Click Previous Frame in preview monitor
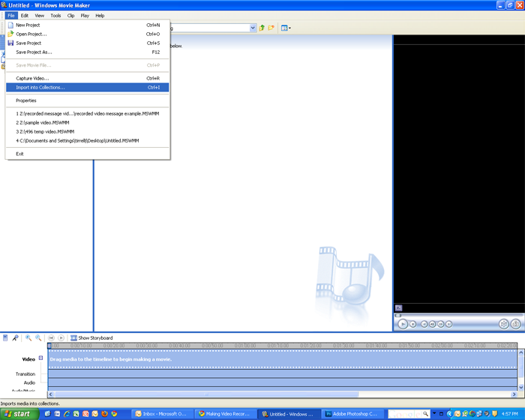 (x=433, y=324)
